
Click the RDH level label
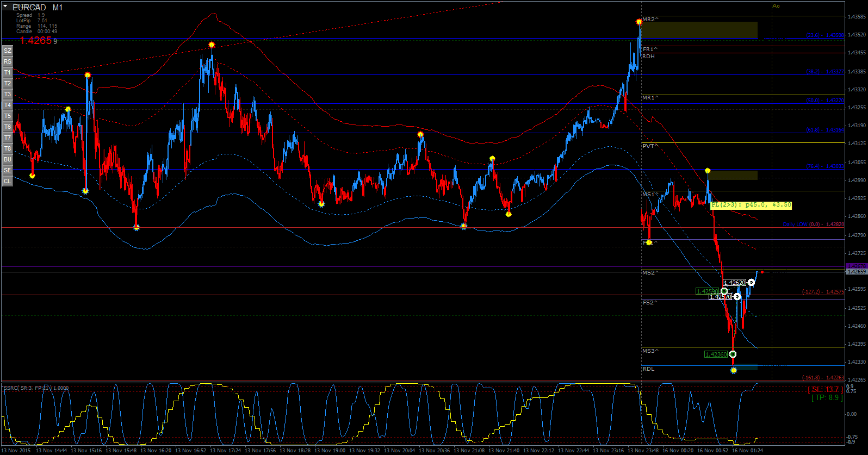coord(648,57)
